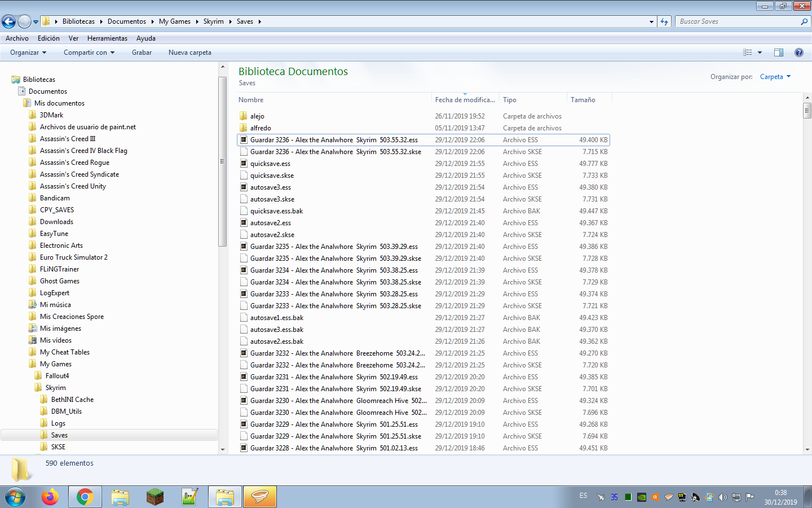The image size is (812, 508).
Task: Click the search magnifier icon
Action: point(804,21)
